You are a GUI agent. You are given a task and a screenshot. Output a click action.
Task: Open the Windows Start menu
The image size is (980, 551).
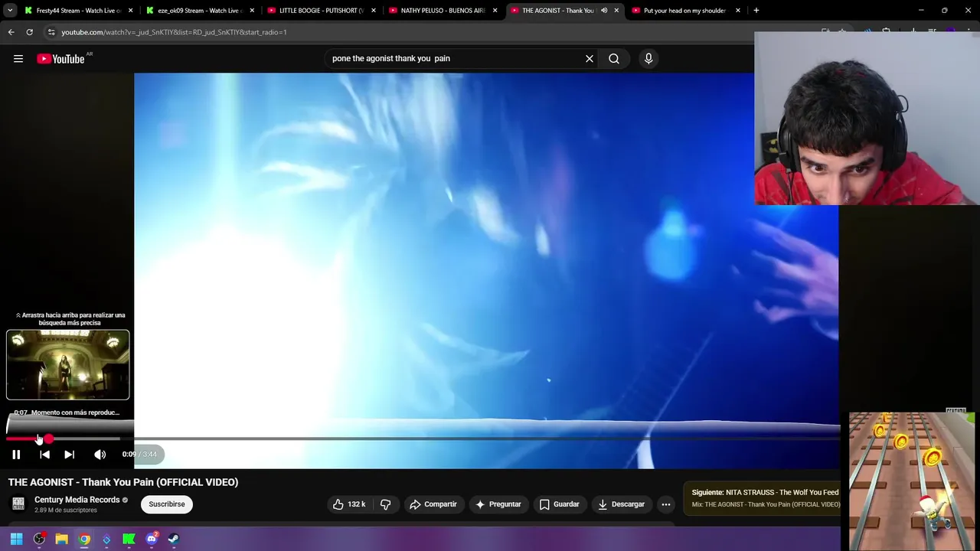point(16,539)
